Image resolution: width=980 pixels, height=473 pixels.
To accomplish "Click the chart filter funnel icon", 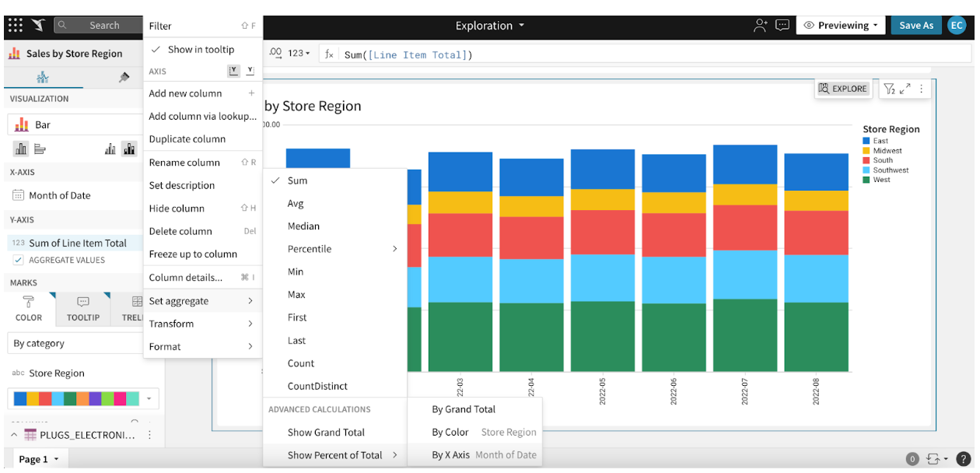I will (x=890, y=89).
